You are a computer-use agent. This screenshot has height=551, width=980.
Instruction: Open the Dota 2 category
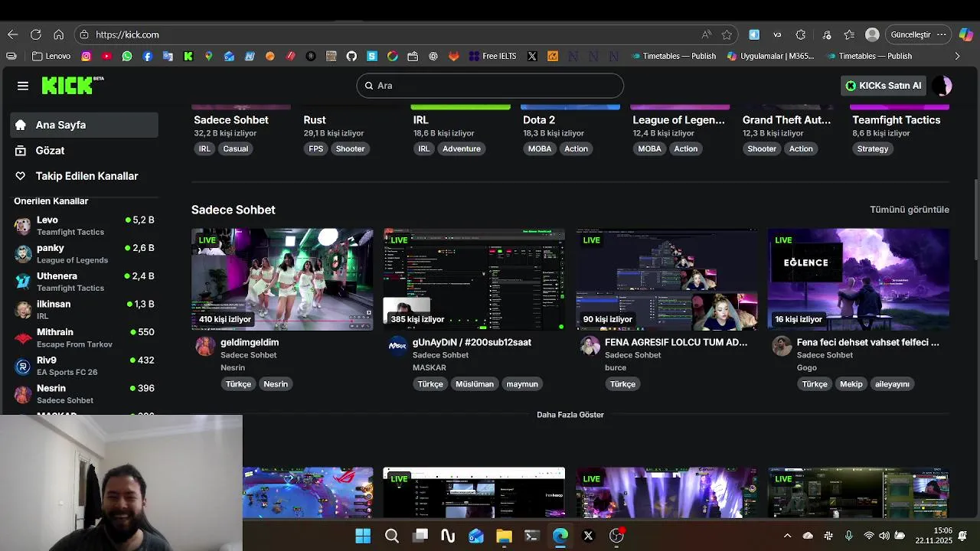539,119
